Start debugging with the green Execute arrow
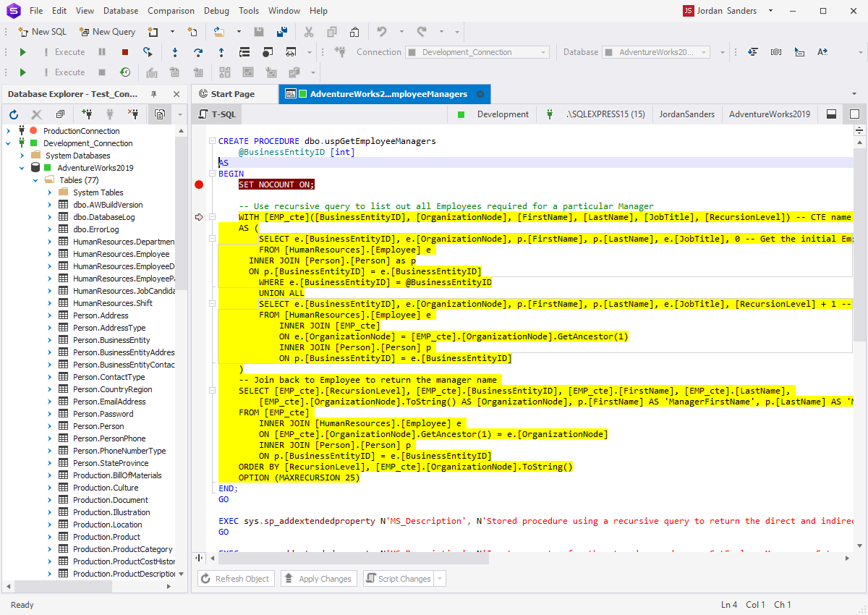The width and height of the screenshot is (868, 615). point(22,51)
